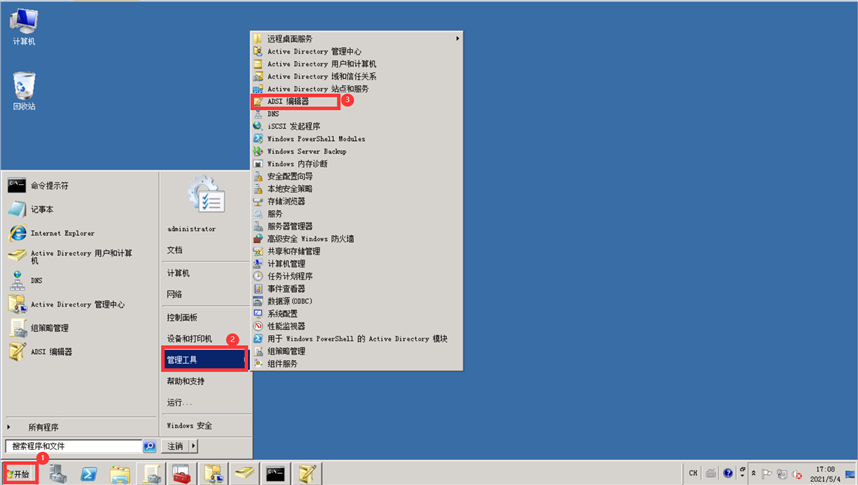Viewport: 858px width, 485px height.
Task: Open 计算机管理 in the submenu
Action: (x=356, y=264)
